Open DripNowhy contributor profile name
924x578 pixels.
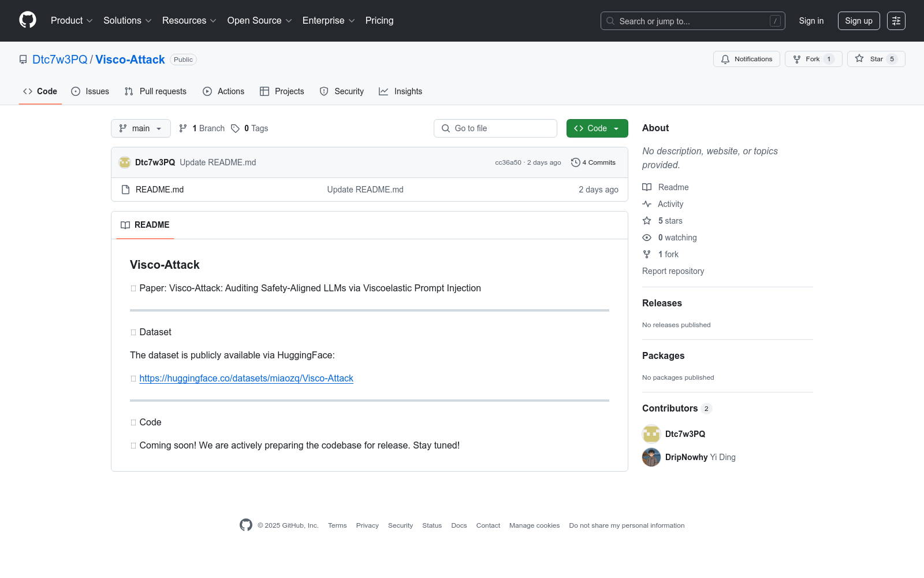pyautogui.click(x=686, y=457)
